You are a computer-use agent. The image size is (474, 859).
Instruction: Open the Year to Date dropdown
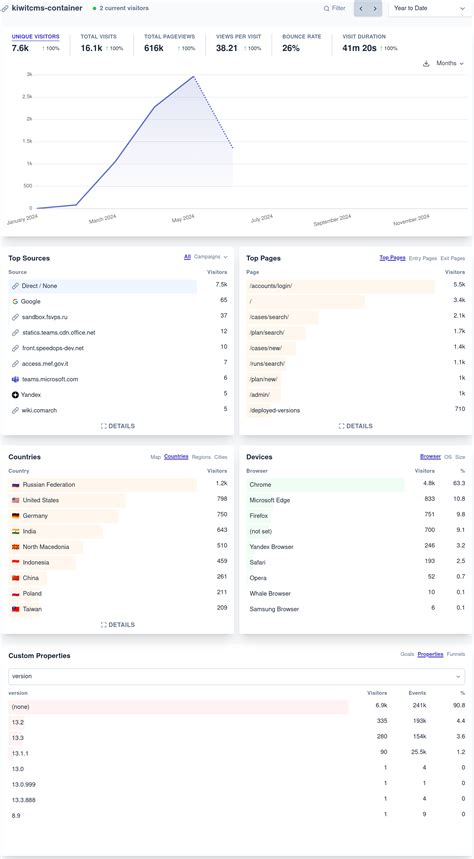click(x=427, y=8)
